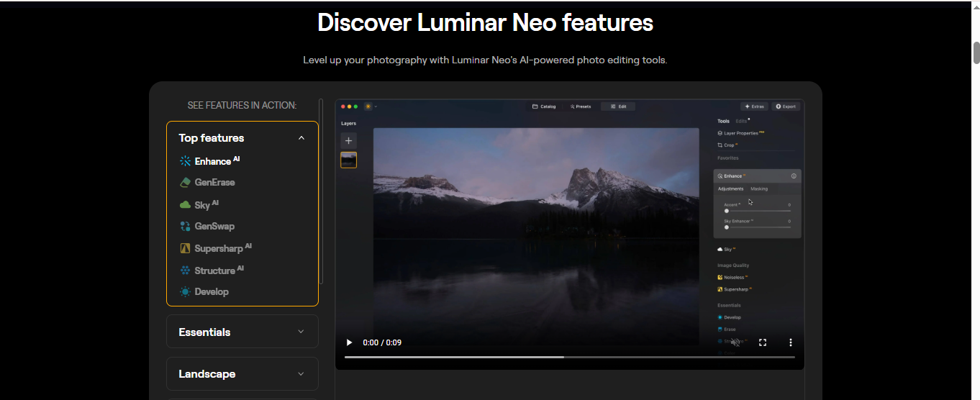Image resolution: width=980 pixels, height=400 pixels.
Task: Click Noiseless tool in the video's tools panel
Action: (x=733, y=277)
